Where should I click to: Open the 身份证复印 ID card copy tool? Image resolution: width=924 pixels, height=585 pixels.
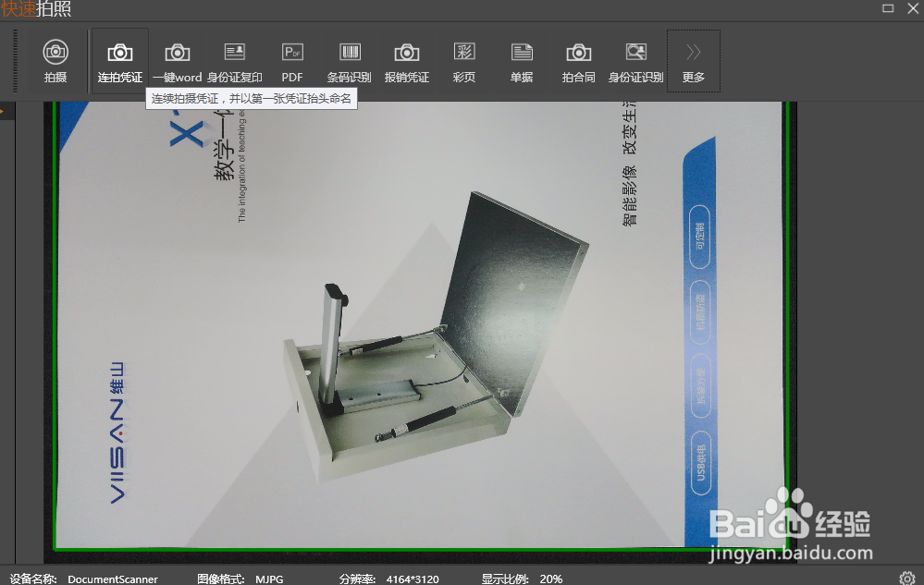(235, 60)
